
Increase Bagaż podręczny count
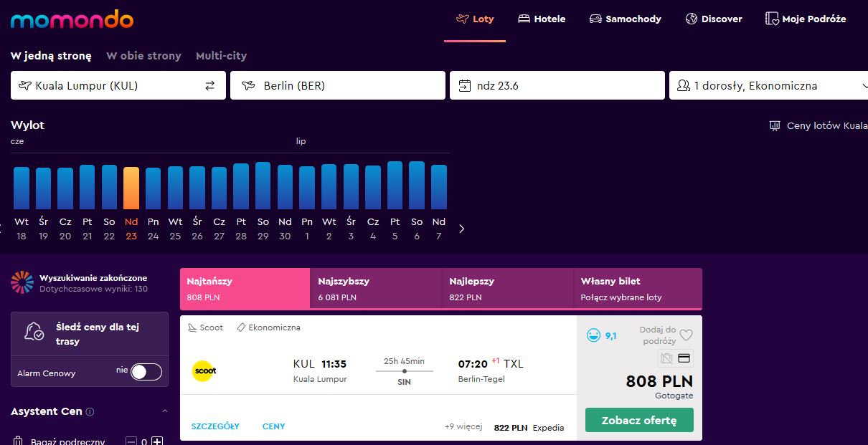click(157, 441)
